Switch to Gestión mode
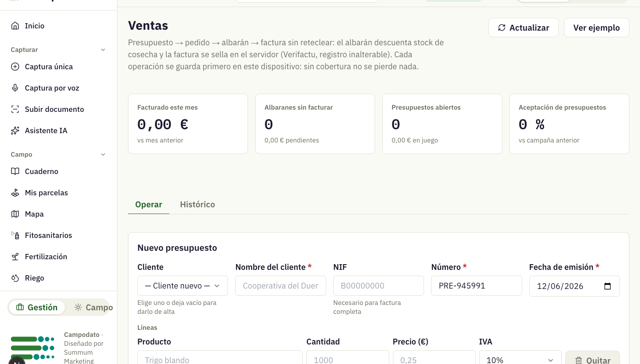The image size is (640, 364). click(37, 307)
